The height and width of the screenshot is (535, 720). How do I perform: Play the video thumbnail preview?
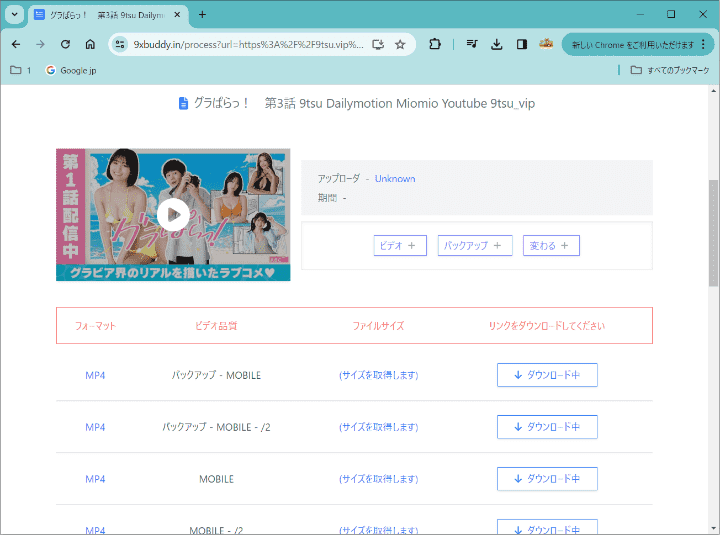pyautogui.click(x=173, y=213)
